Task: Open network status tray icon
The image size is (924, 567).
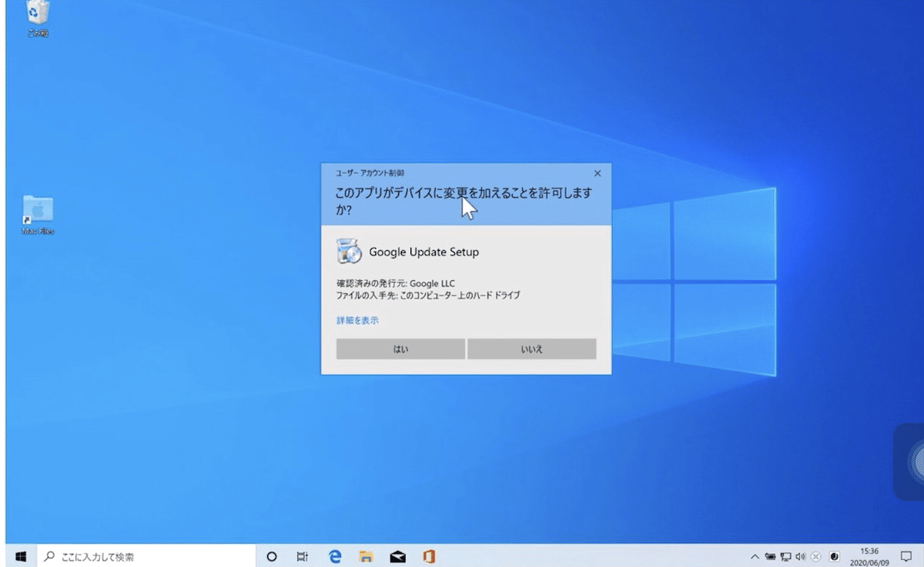Action: (x=786, y=556)
